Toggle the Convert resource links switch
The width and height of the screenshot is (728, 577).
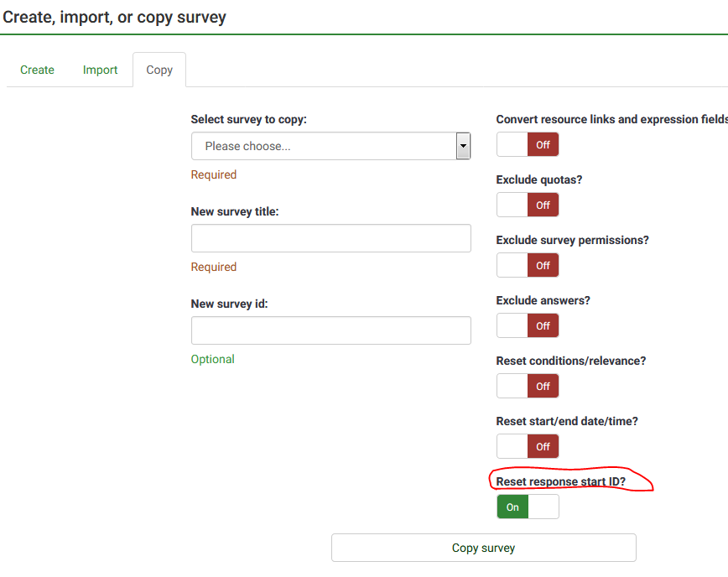click(x=528, y=144)
